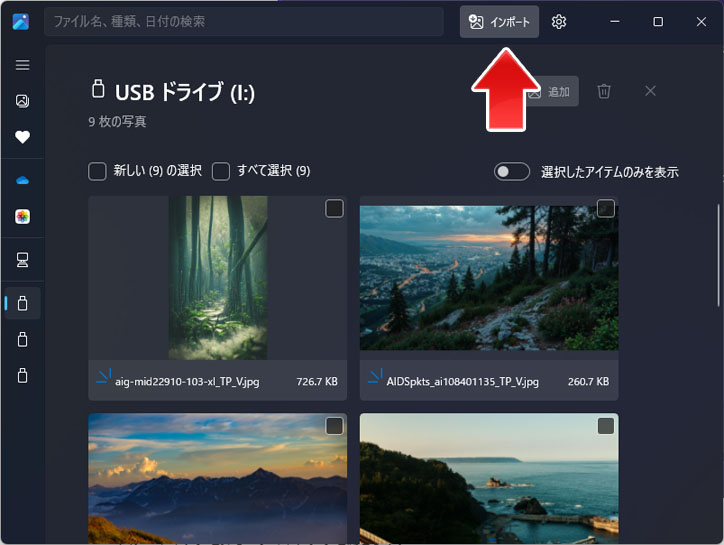The width and height of the screenshot is (724, 545).
Task: Click the search box for file names
Action: tap(243, 22)
